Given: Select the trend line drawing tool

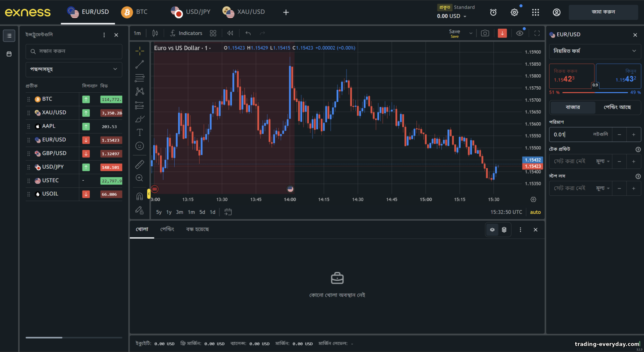Looking at the screenshot, I should (140, 64).
